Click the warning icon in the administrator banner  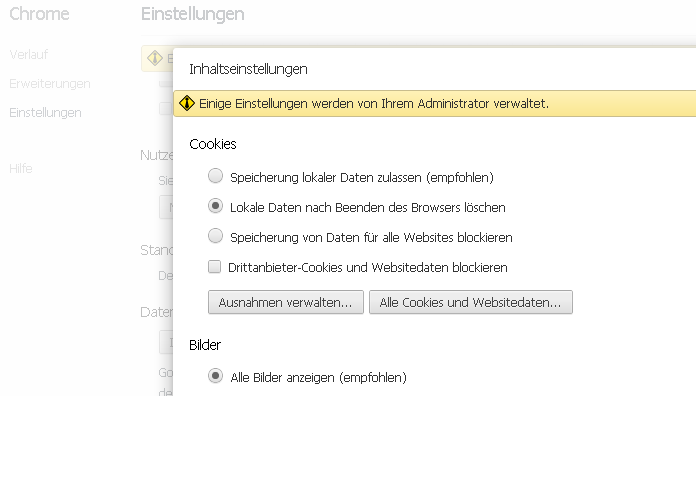(x=187, y=103)
